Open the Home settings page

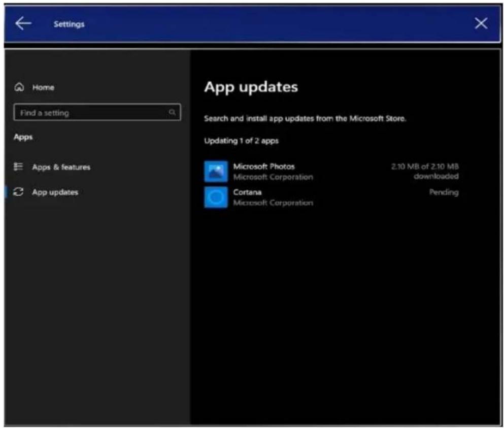(35, 87)
